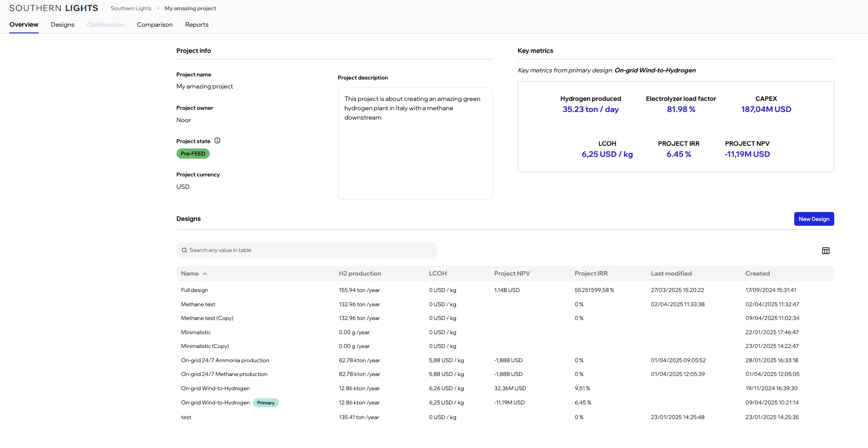Click project currency USD value
Image resolution: width=868 pixels, height=448 pixels.
183,187
